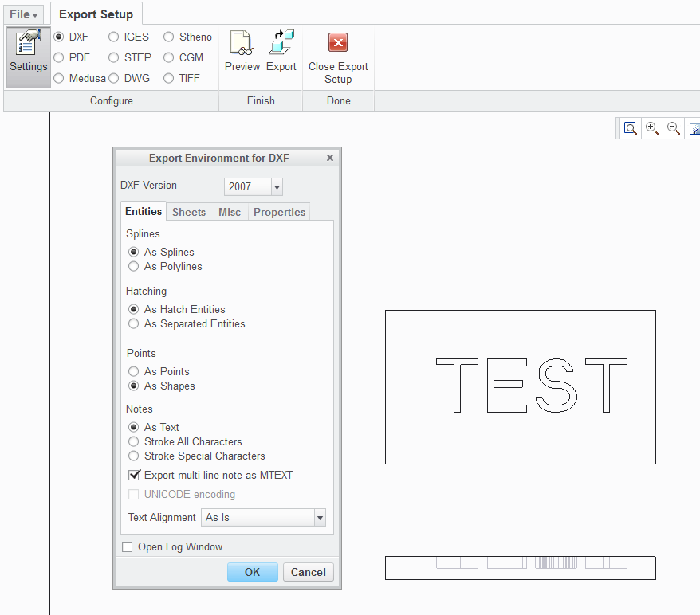
Task: Click the zoom in magnifier icon
Action: point(652,129)
